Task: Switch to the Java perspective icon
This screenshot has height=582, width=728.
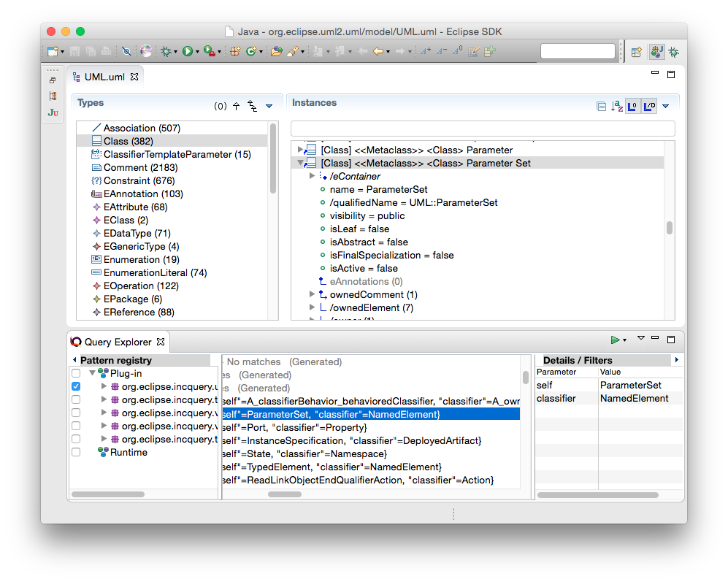Action: pos(656,52)
